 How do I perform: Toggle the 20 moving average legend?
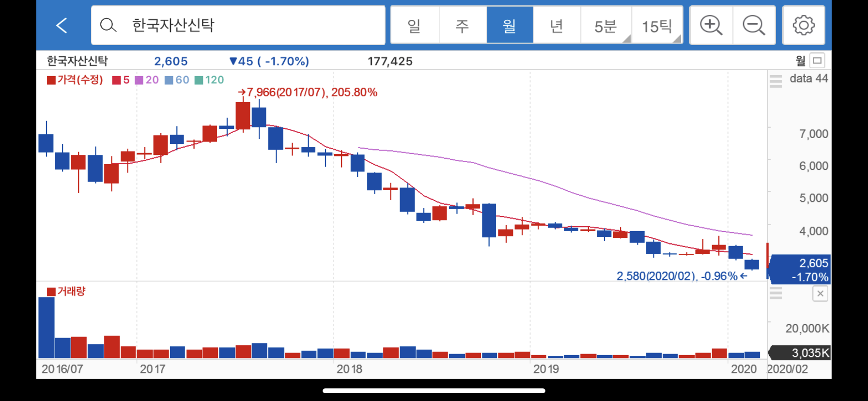(147, 80)
